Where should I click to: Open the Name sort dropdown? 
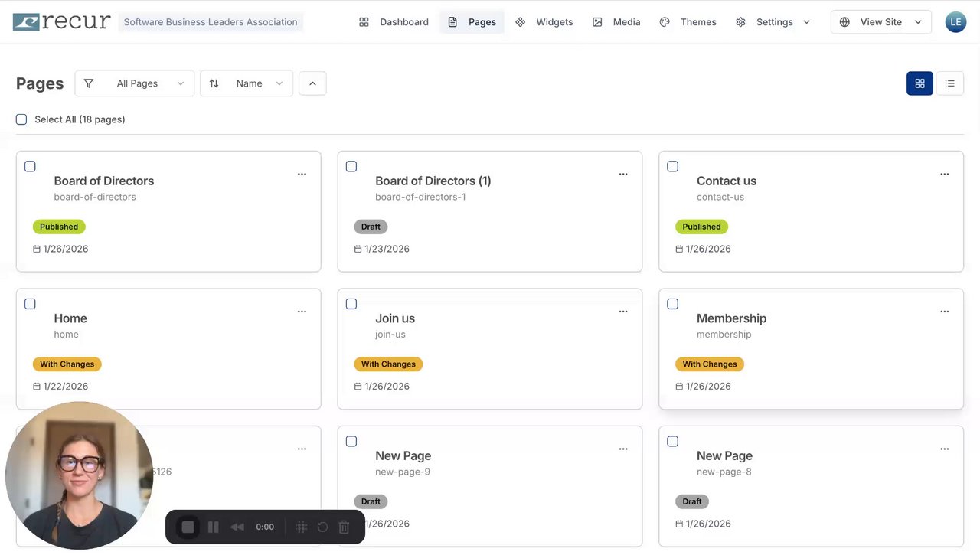click(x=247, y=83)
